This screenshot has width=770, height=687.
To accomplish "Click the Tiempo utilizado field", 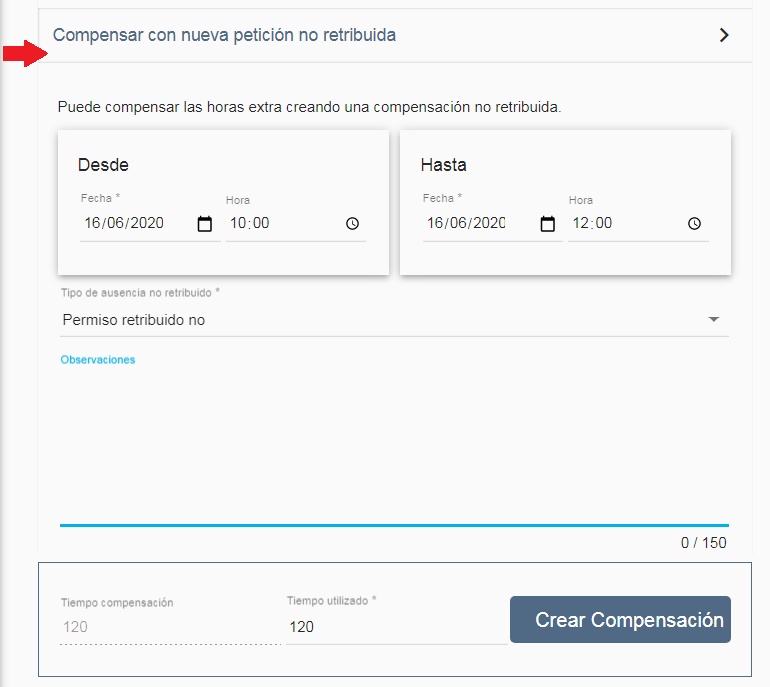I will (395, 627).
